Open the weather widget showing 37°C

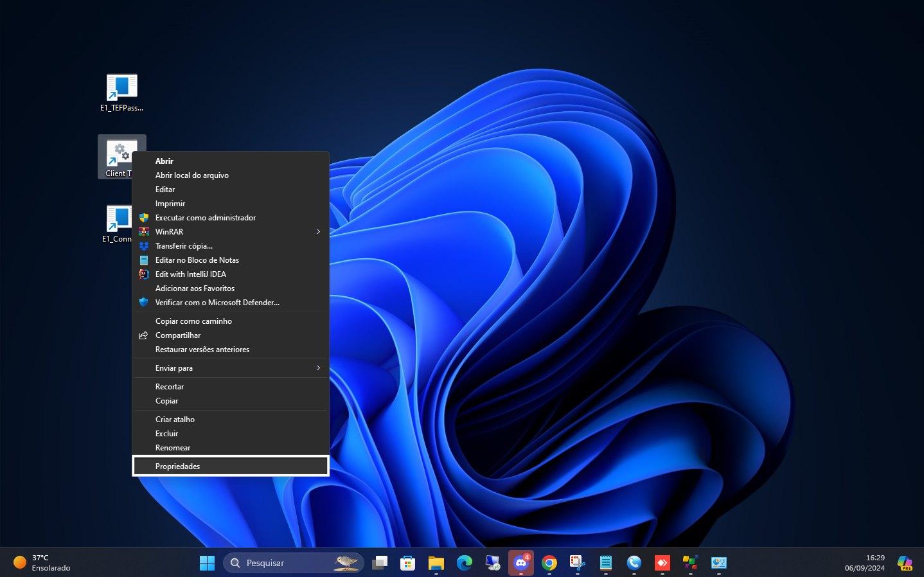click(42, 563)
